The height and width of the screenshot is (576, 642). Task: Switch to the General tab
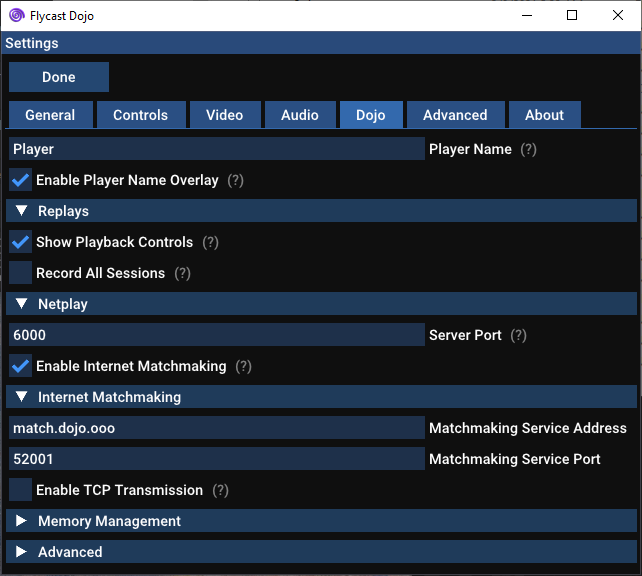click(50, 115)
